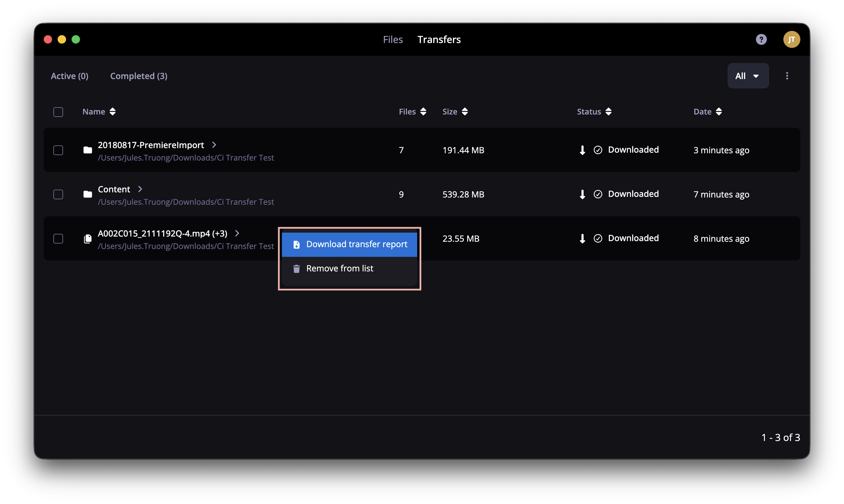
Task: Click the multi-file icon for A002C015_2111192Q-4.mp4
Action: coord(88,239)
